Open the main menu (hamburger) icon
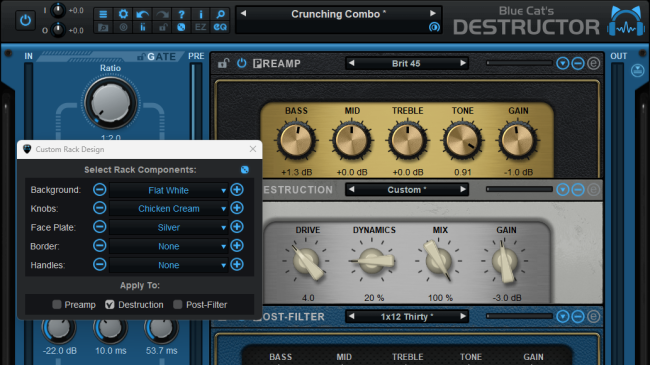 (103, 14)
